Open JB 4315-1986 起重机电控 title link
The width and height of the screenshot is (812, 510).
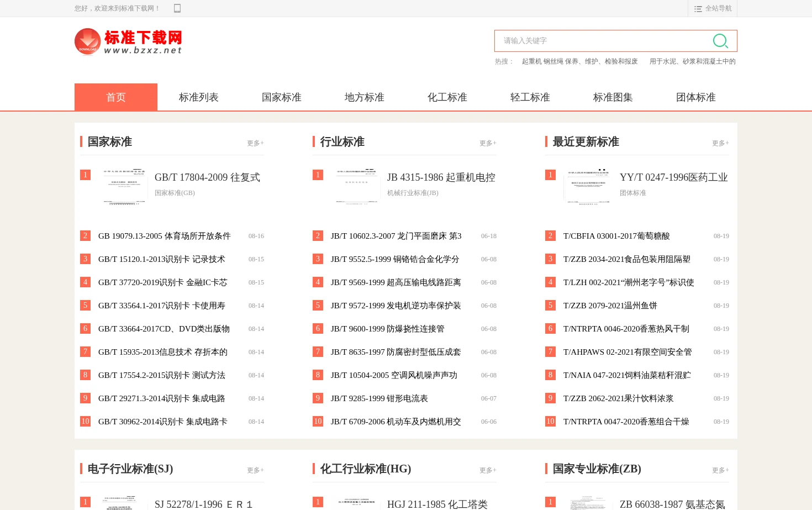[441, 177]
